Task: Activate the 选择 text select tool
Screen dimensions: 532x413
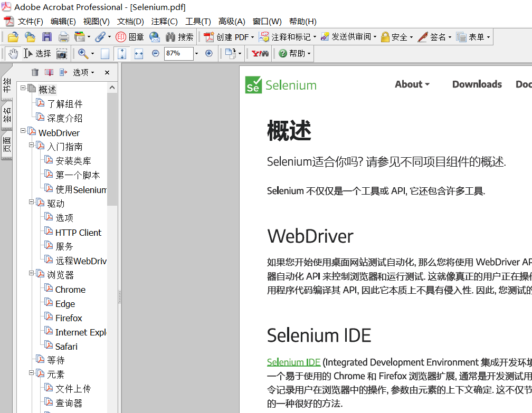Action: 37,54
